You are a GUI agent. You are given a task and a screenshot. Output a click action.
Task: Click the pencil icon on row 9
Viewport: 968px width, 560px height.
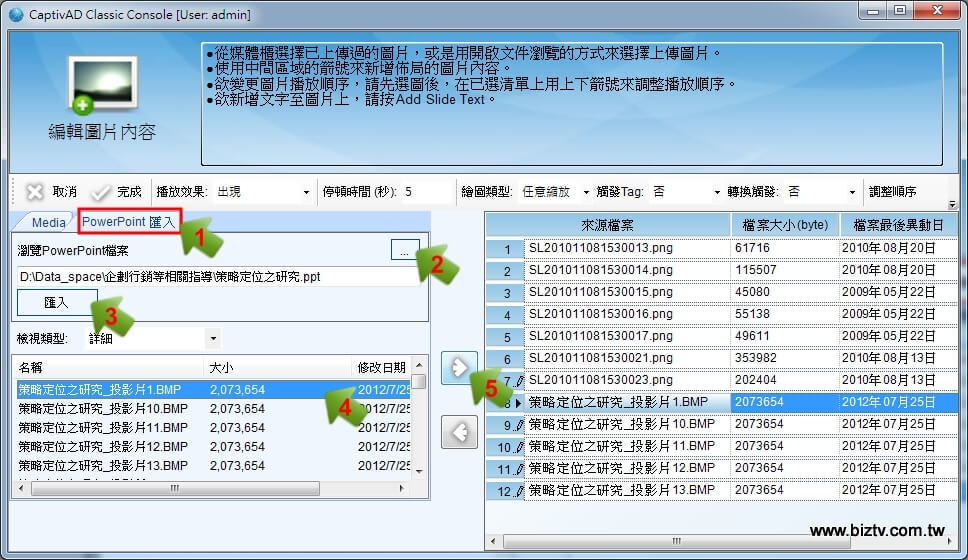click(518, 424)
